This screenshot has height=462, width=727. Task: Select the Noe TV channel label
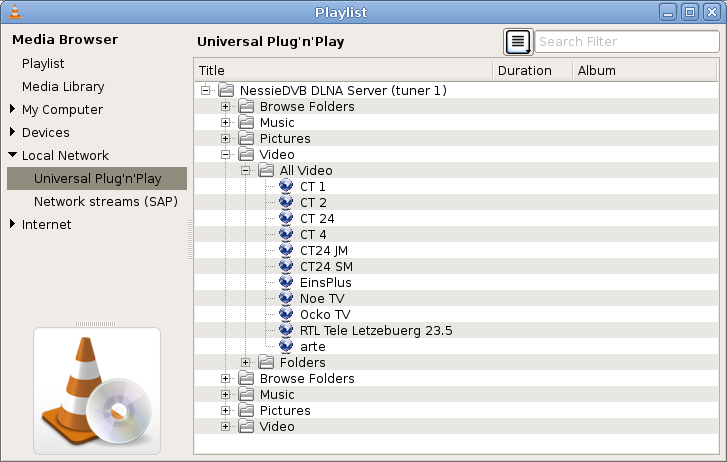point(322,298)
